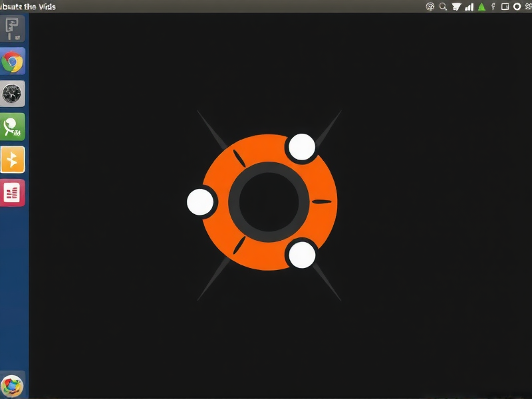Click the green upload arrow indicator in the tray

click(481, 6)
